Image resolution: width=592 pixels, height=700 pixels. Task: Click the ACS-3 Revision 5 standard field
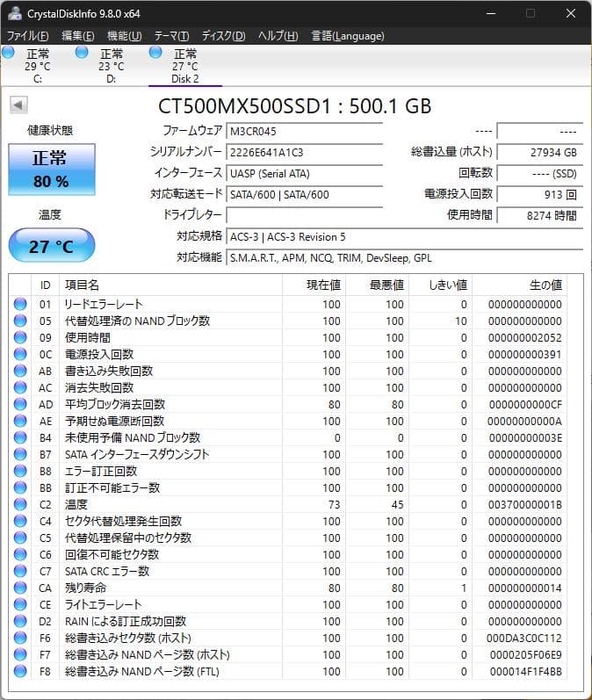point(405,236)
